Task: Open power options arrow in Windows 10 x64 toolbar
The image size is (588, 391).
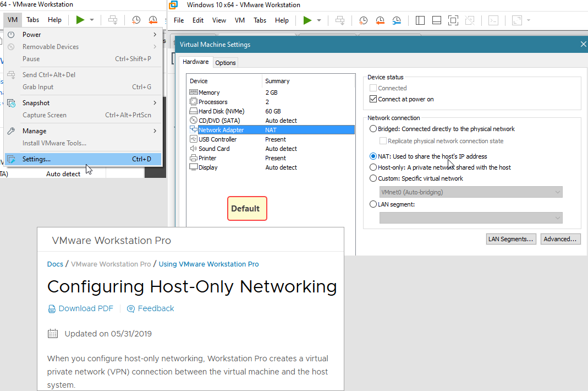Action: 319,20
